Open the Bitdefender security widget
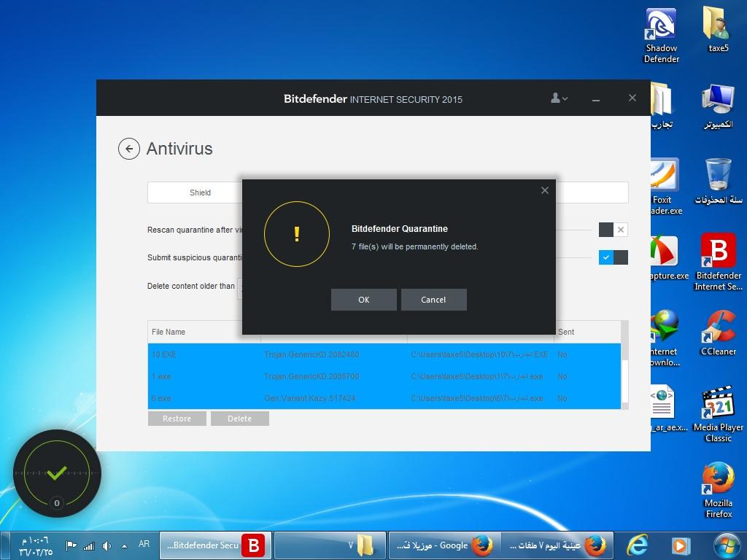Viewport: 747px width, 560px height. [x=57, y=473]
